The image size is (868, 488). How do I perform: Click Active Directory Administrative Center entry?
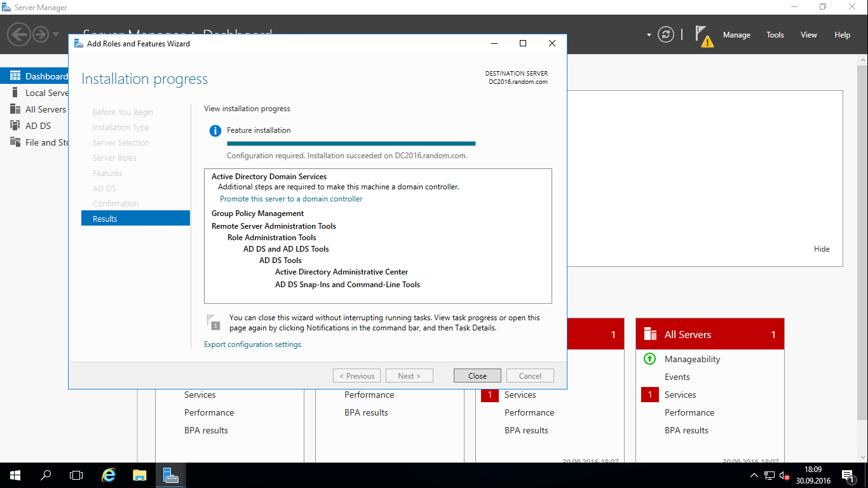pyautogui.click(x=341, y=272)
